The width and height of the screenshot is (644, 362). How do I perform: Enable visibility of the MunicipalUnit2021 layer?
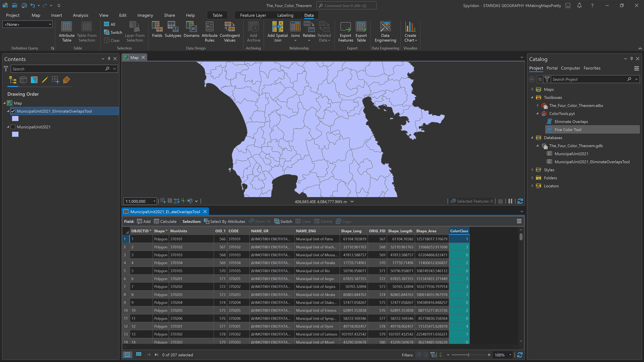point(13,127)
